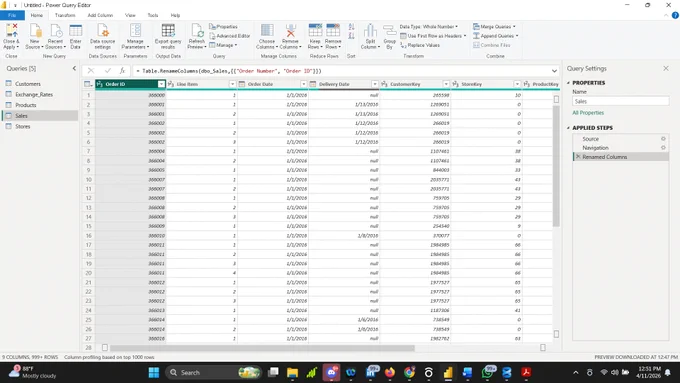Screen dimensions: 680x383
Task: Open the File menu
Action: 12,15
